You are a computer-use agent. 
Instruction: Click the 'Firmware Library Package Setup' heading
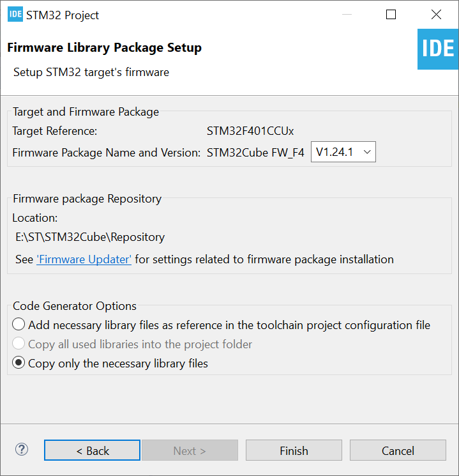(104, 48)
